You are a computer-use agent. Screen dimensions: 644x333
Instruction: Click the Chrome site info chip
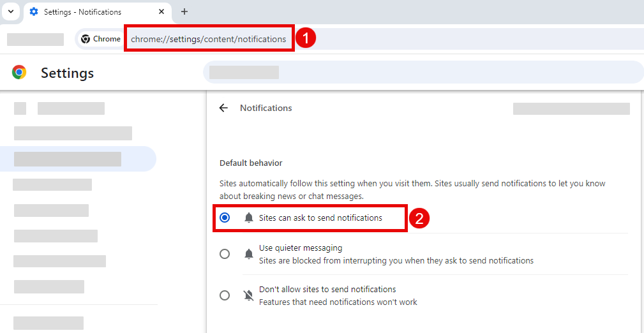[101, 39]
